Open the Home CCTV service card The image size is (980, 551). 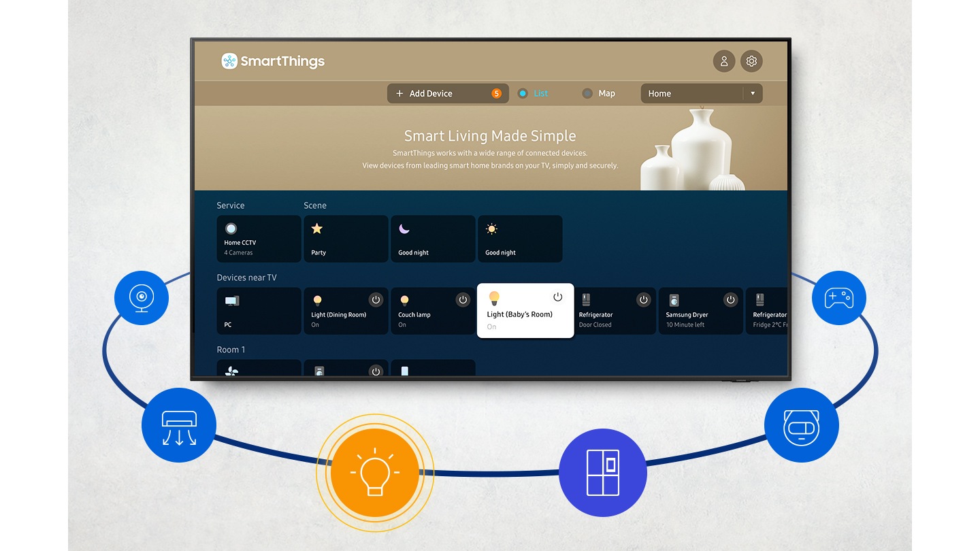[x=259, y=239]
